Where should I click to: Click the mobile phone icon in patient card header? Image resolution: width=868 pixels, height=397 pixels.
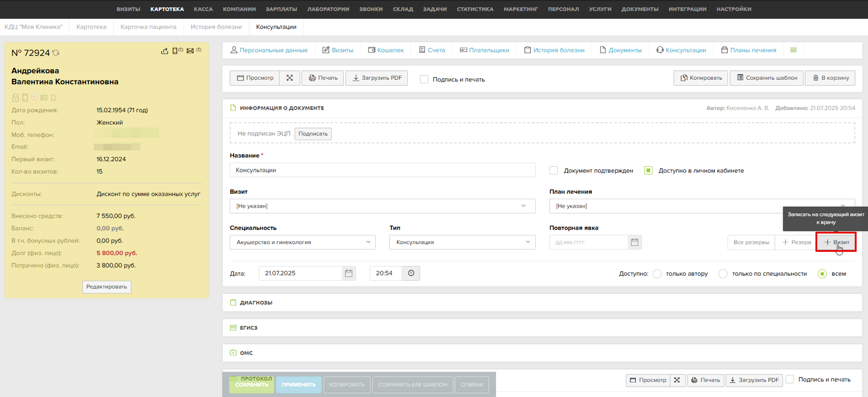(175, 51)
